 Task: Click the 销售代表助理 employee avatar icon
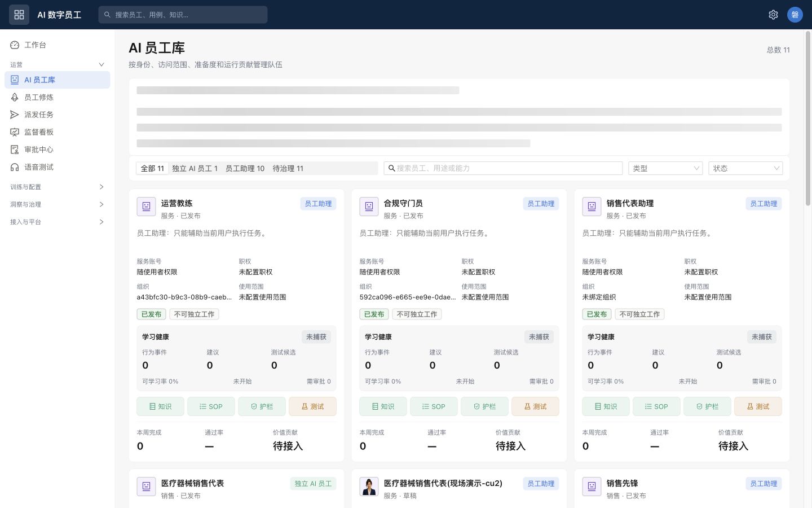tap(592, 207)
